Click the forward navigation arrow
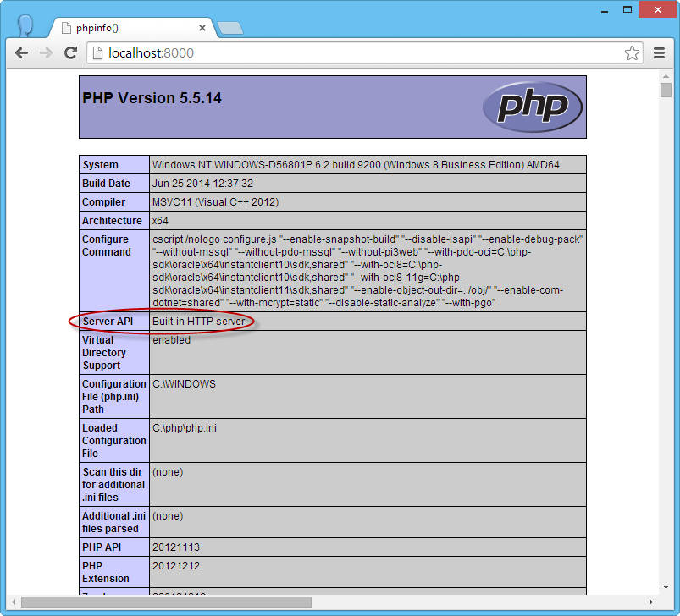680x616 pixels. [46, 52]
